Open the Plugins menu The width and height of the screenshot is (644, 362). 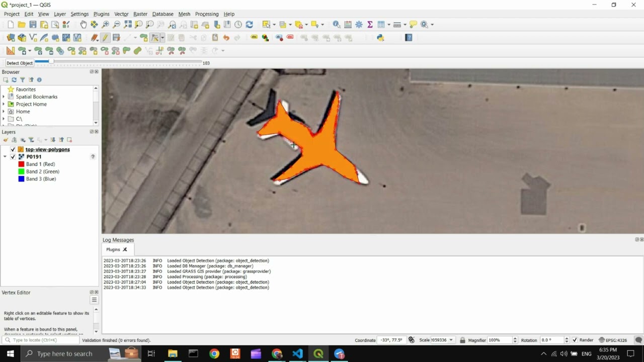click(x=101, y=14)
